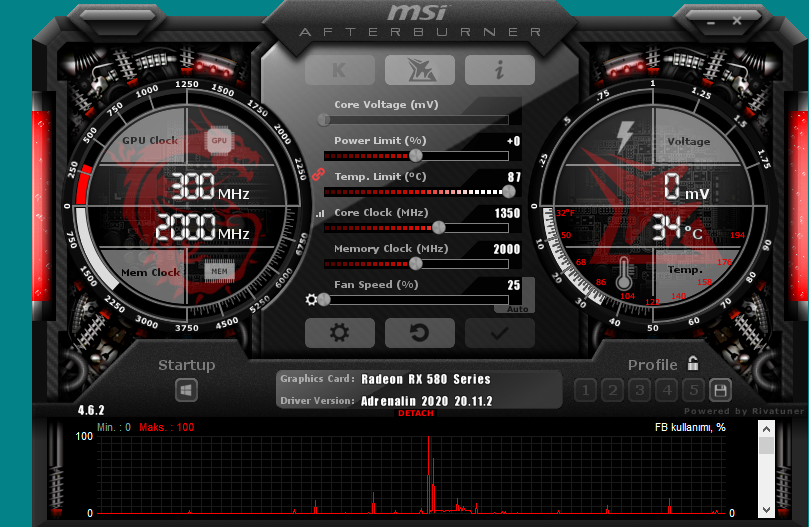Click the thermometer temperature icon
The image size is (809, 527).
tap(624, 273)
